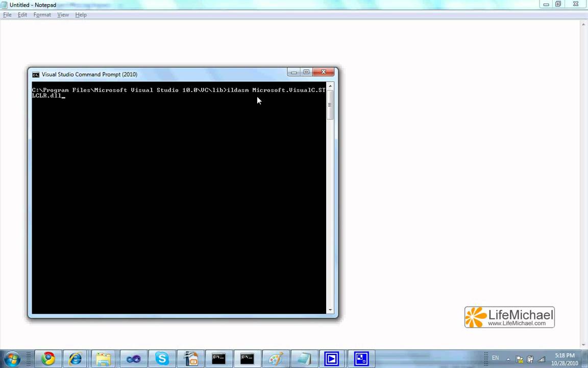
Task: Switch to second command prompt taskbar icon
Action: 247,359
